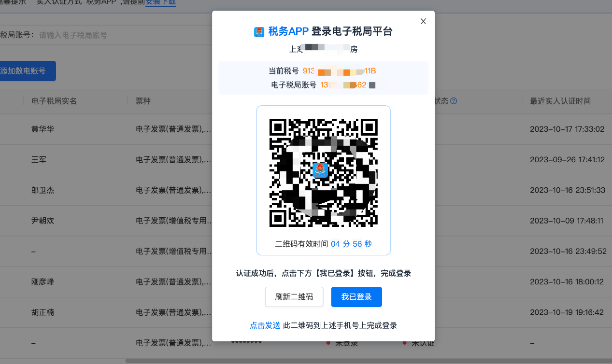
Task: Click the 刷新二维码 refresh button
Action: pyautogui.click(x=294, y=296)
